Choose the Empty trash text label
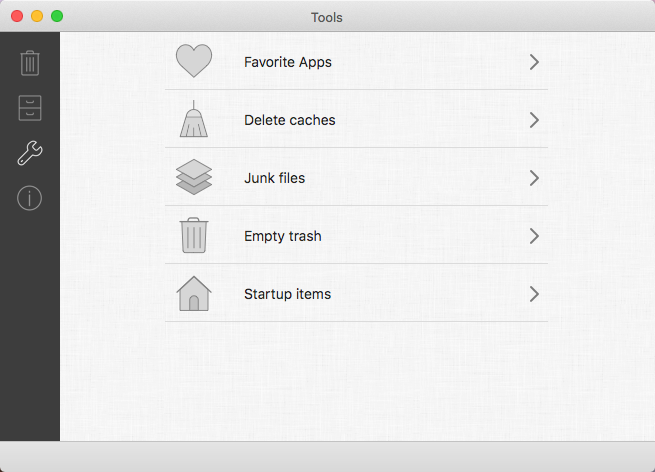Screen dimensions: 655x472 283,236
